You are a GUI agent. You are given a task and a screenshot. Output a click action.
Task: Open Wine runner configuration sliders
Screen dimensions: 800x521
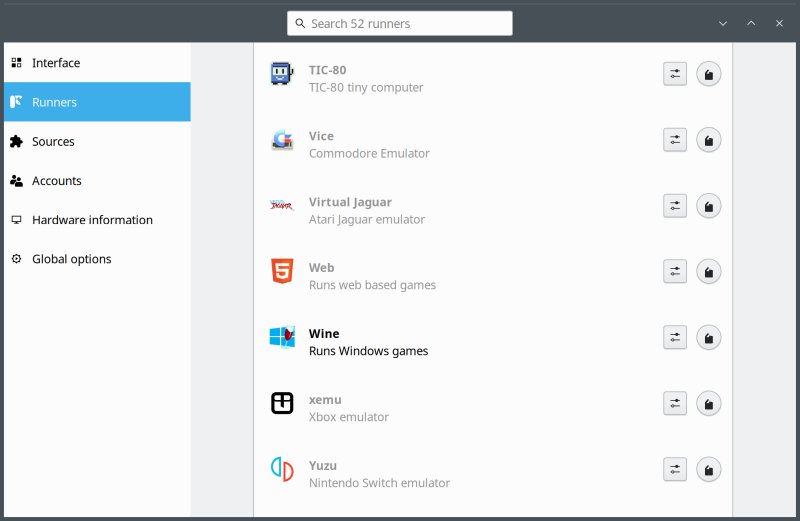[675, 338]
